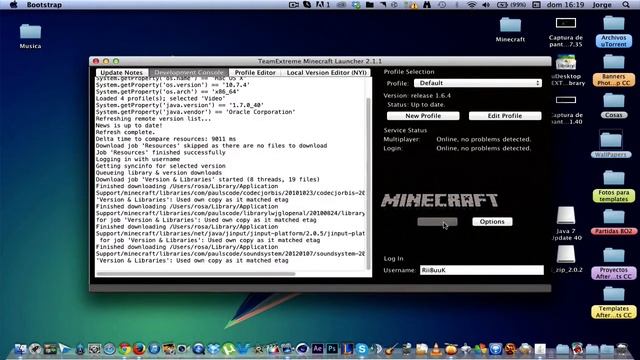The width and height of the screenshot is (640, 360).
Task: Open the Partidas BO2 folder
Action: [x=613, y=222]
